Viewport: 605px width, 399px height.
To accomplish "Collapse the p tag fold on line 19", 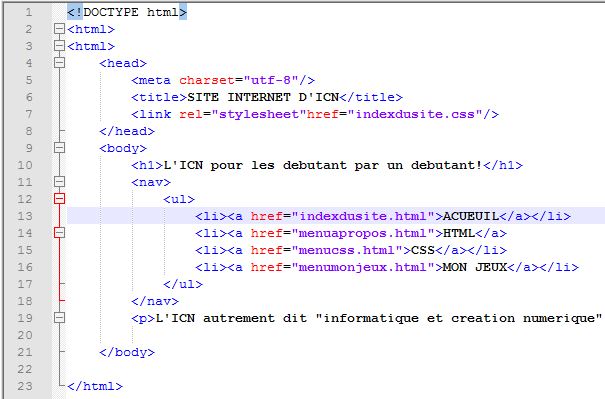I will 59,318.
